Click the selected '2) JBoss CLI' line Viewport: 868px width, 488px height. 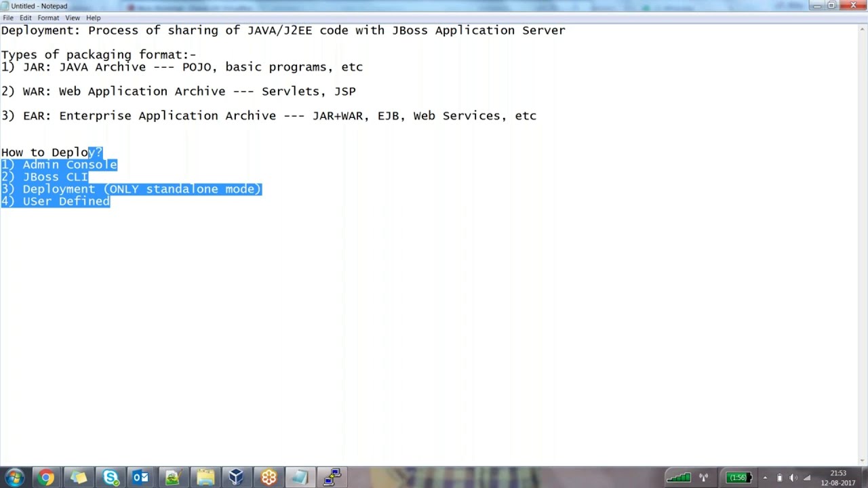(x=45, y=177)
